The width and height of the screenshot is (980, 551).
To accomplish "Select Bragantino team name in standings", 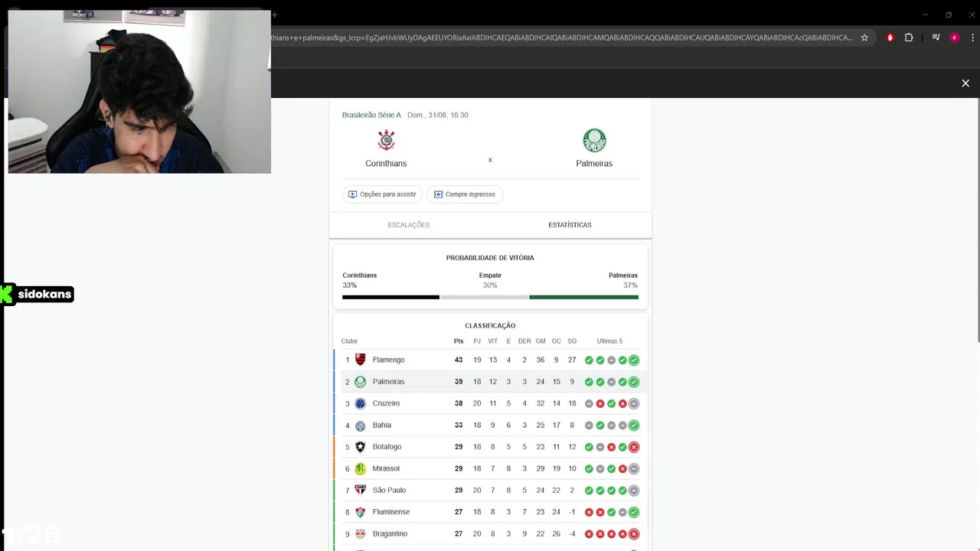I will 390,534.
